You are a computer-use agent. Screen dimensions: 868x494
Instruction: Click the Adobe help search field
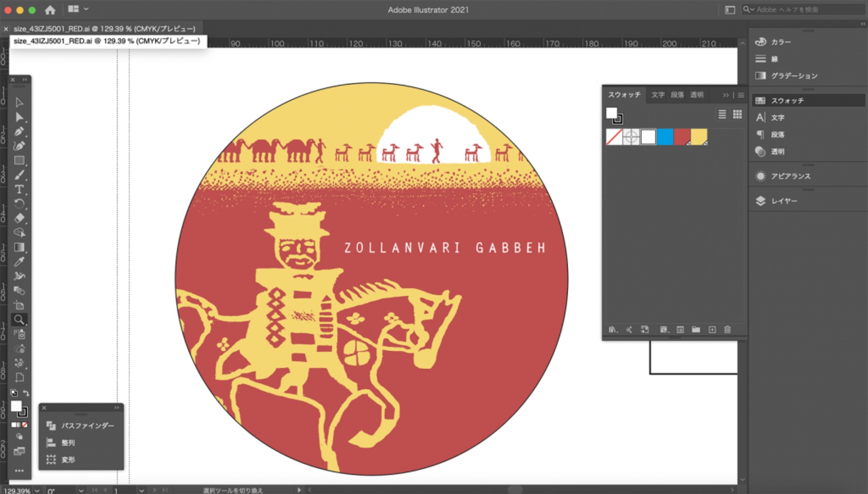(803, 10)
